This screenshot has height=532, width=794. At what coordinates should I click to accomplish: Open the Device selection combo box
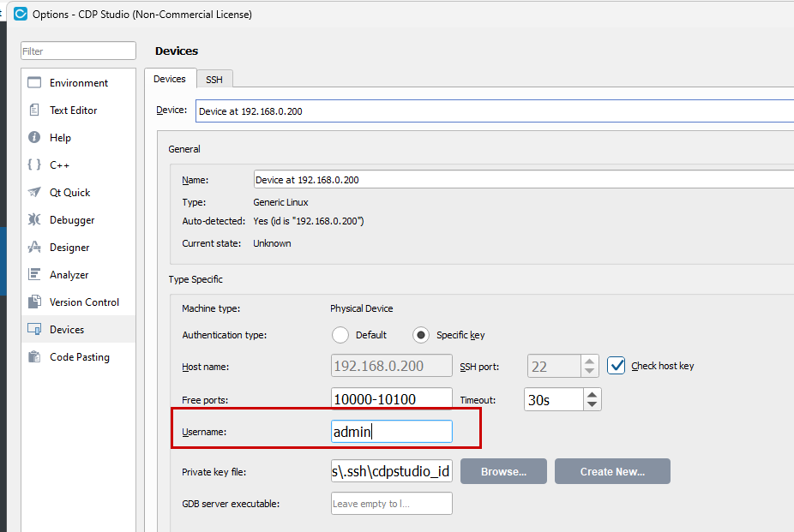coord(495,111)
